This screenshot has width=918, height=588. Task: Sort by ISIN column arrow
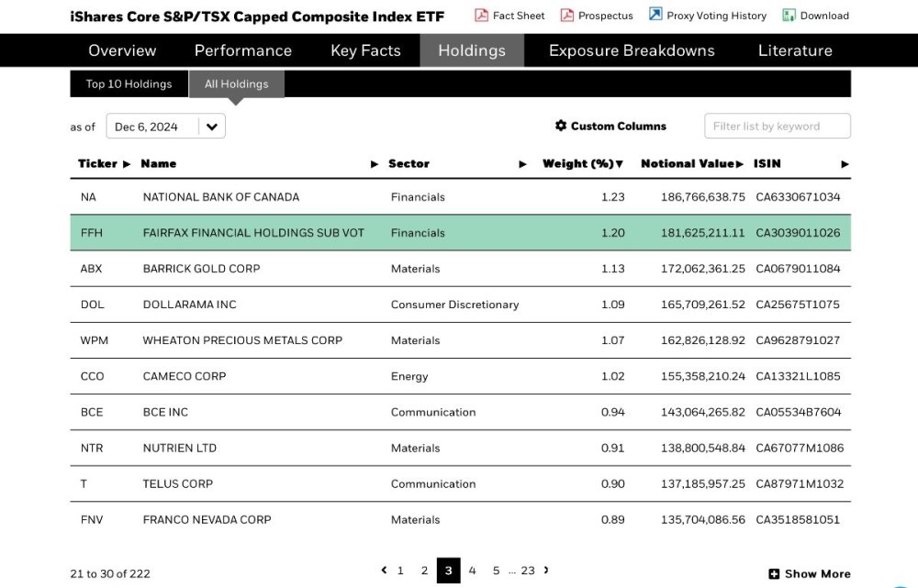[845, 164]
